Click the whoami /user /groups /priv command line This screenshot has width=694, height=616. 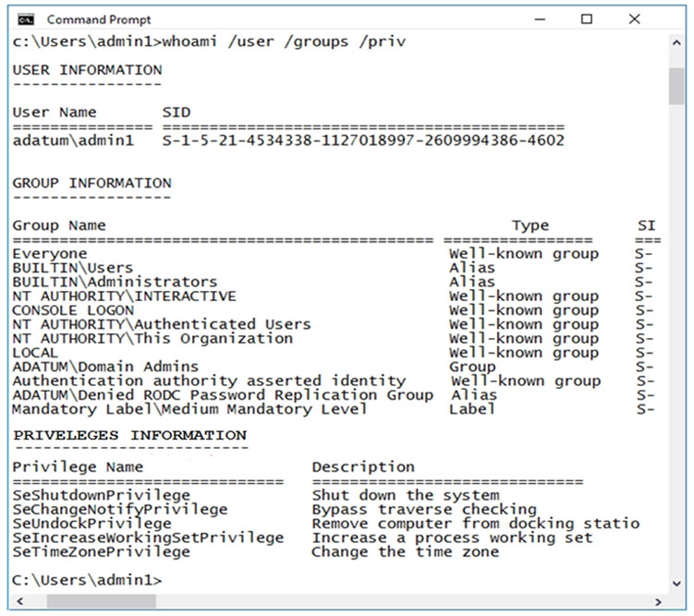click(x=209, y=42)
